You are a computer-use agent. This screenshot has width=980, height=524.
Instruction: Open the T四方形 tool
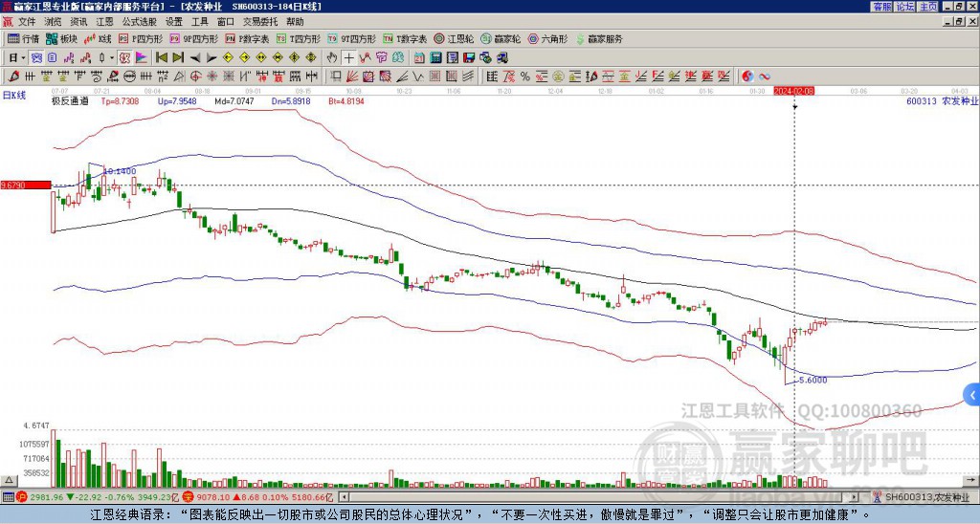(299, 38)
